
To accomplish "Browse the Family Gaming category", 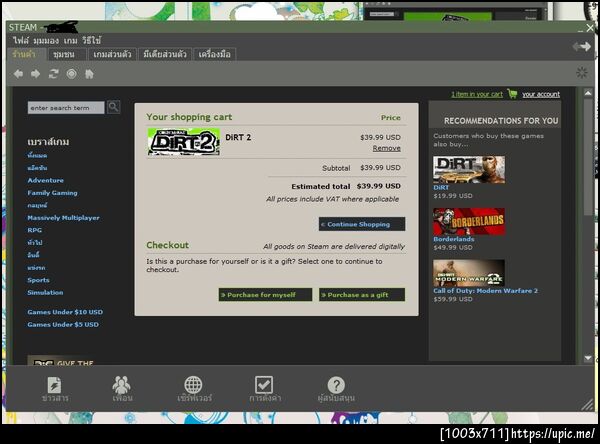I will click(x=52, y=193).
